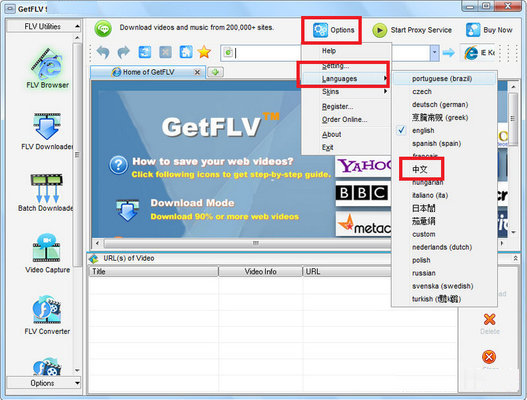Open the address bar dropdown arrow
This screenshot has width=527, height=400.
tap(435, 53)
